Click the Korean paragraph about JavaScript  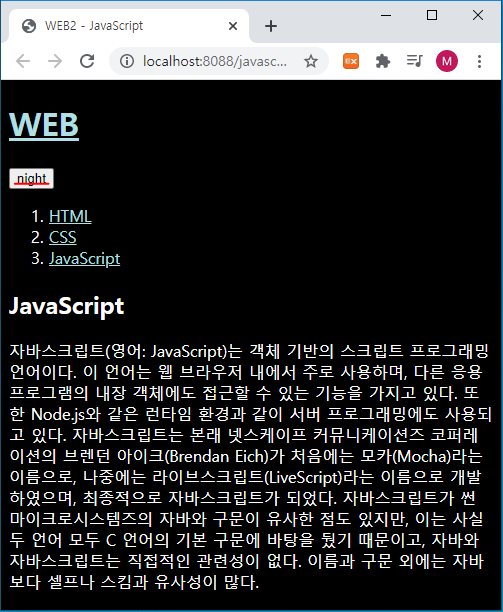pos(250,466)
